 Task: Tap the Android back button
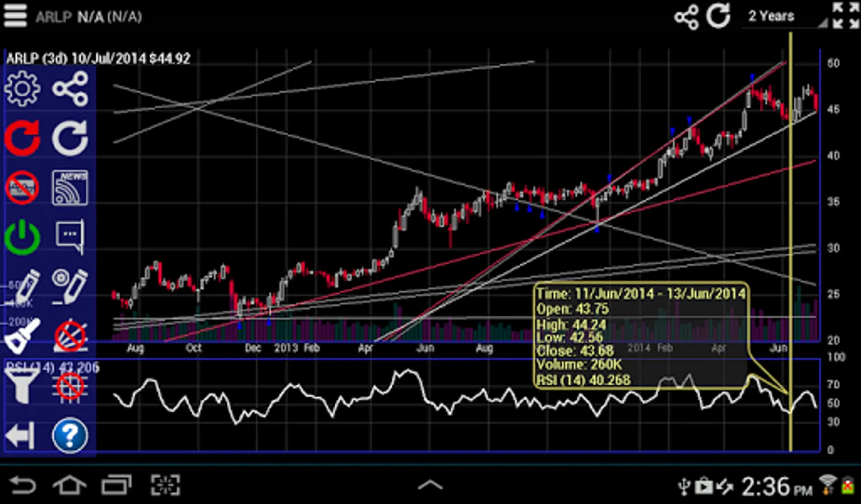(23, 485)
